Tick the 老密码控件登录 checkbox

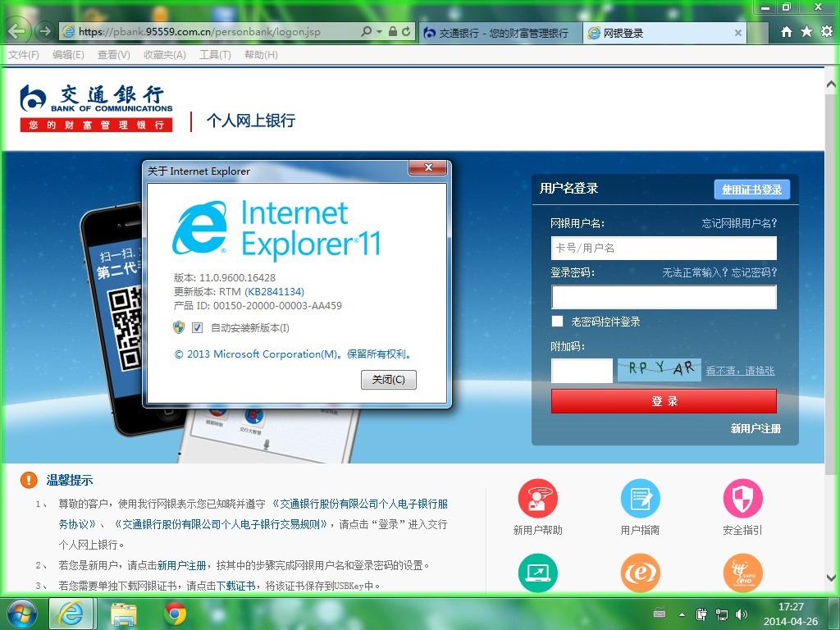click(x=557, y=321)
